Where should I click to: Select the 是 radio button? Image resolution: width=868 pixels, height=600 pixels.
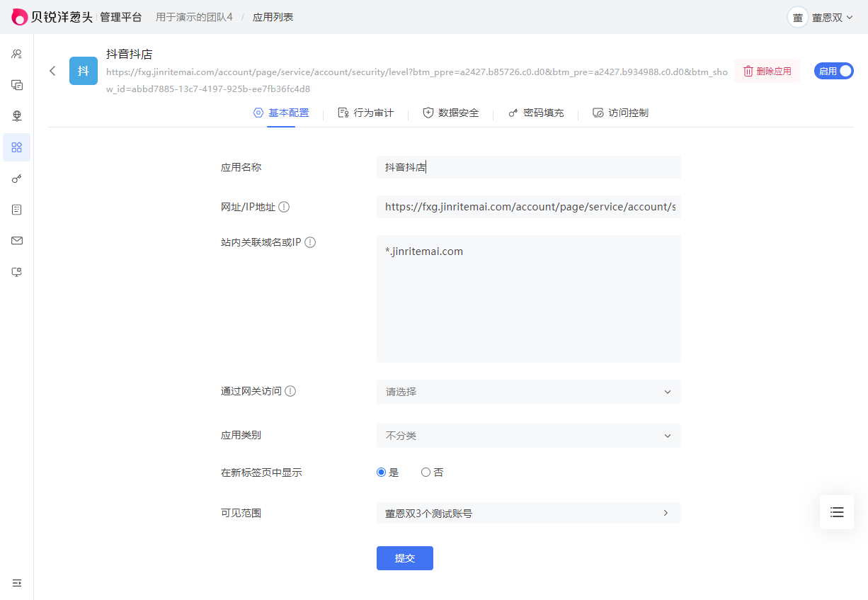pyautogui.click(x=382, y=472)
